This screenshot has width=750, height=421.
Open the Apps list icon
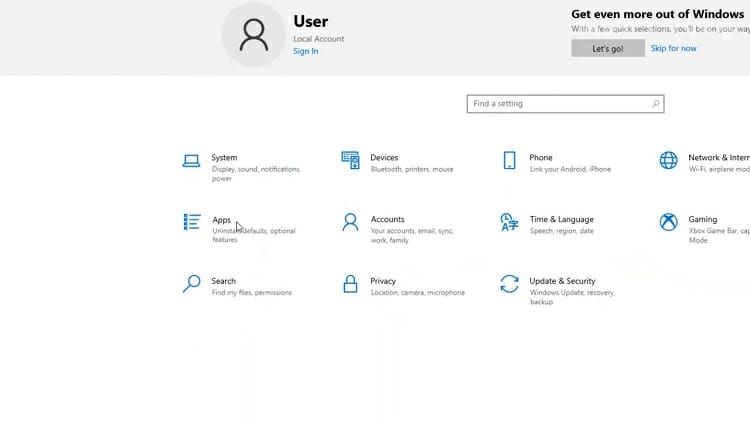click(192, 222)
